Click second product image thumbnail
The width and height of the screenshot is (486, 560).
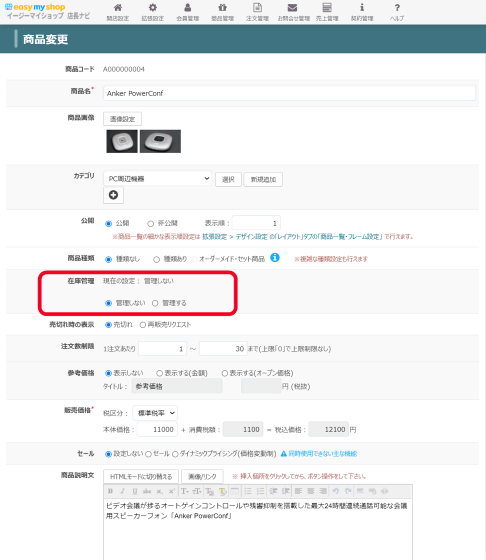pos(160,141)
